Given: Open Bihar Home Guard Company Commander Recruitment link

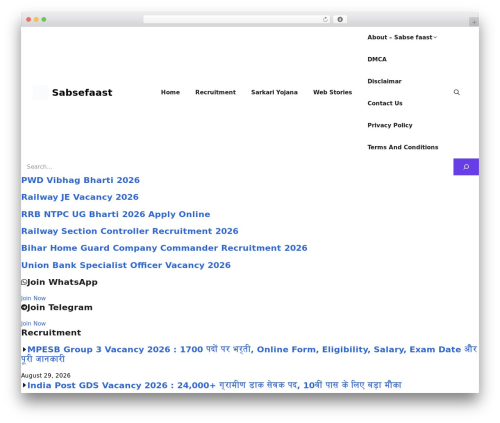Looking at the screenshot, I should point(164,248).
